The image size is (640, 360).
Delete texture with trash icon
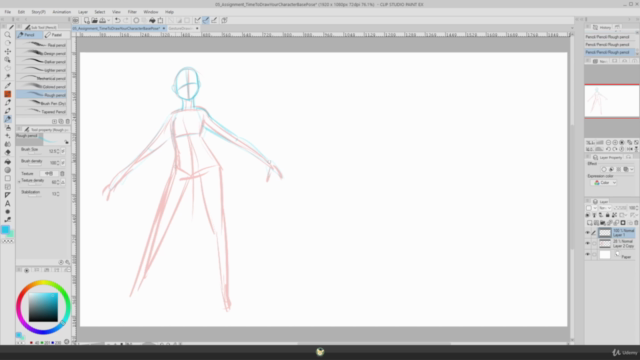point(62,173)
